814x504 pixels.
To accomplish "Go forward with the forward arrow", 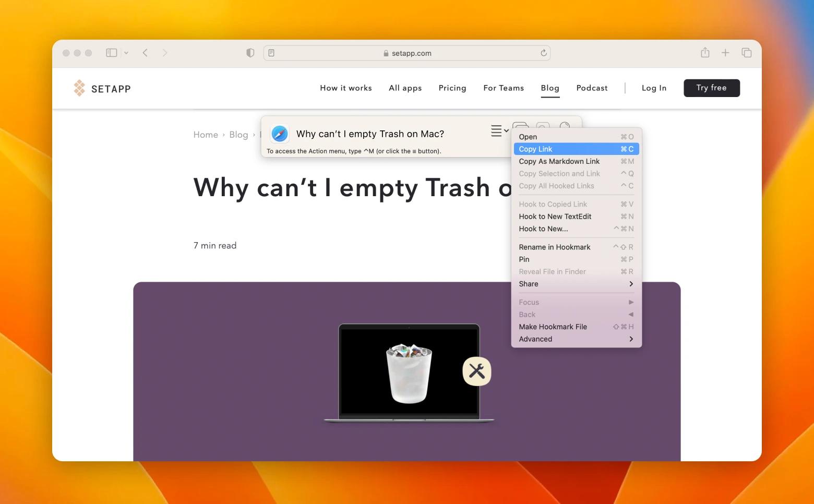I will pos(165,53).
